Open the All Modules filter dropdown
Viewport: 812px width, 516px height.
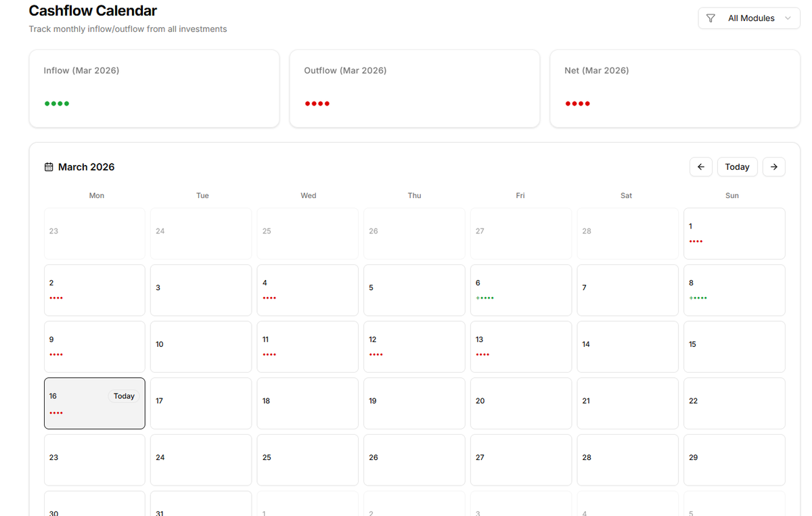click(x=749, y=18)
